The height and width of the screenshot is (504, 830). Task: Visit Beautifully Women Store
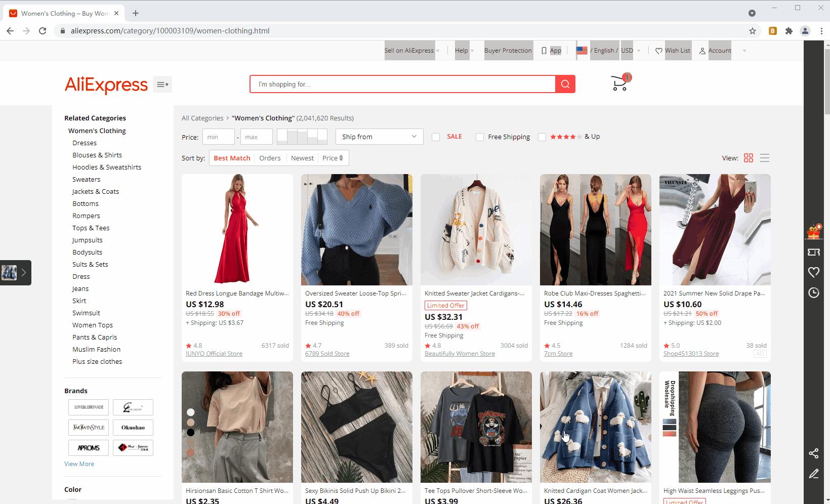coord(460,354)
